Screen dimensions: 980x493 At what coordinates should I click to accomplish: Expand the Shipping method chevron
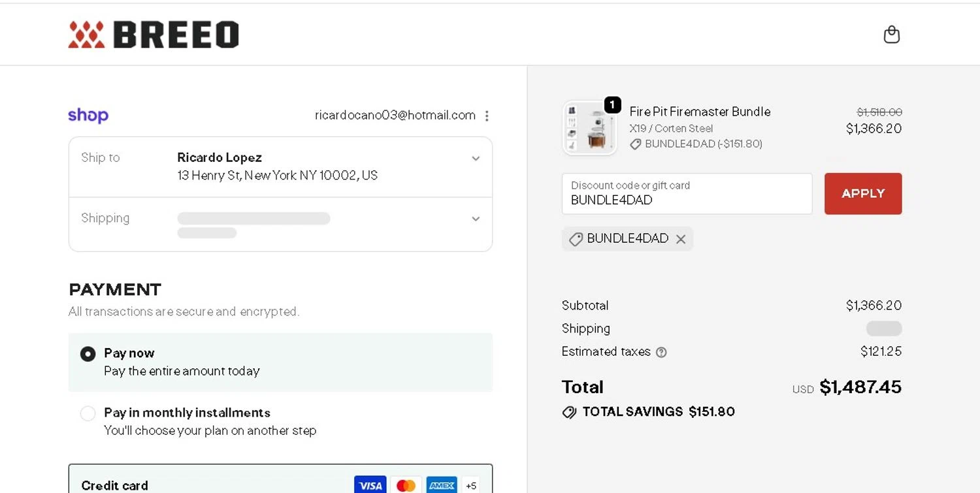click(x=476, y=219)
